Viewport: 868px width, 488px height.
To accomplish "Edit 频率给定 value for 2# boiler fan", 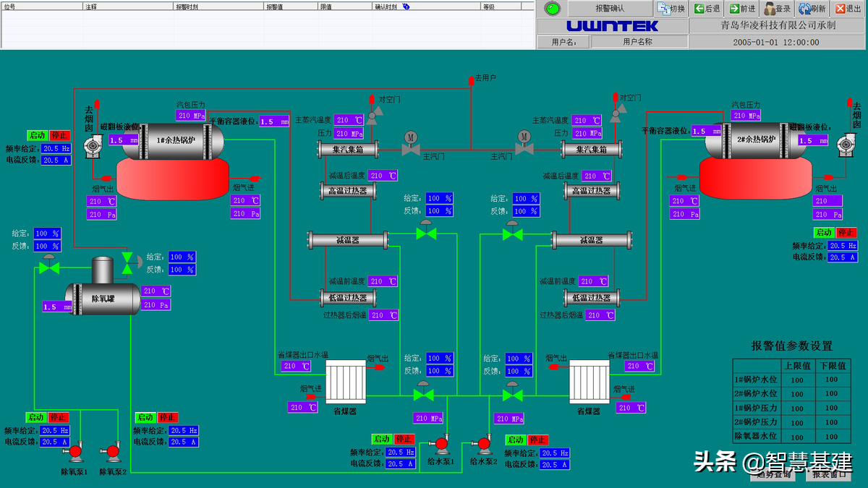I will click(x=843, y=246).
